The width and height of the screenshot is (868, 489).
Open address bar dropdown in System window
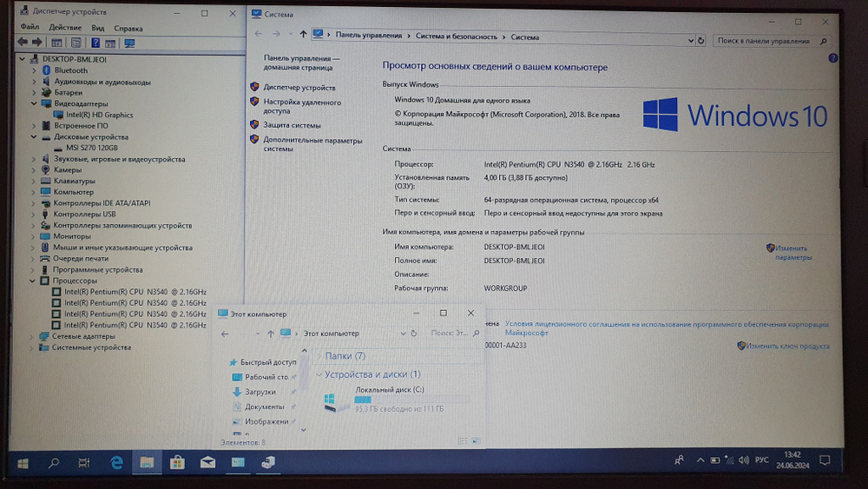pyautogui.click(x=690, y=41)
